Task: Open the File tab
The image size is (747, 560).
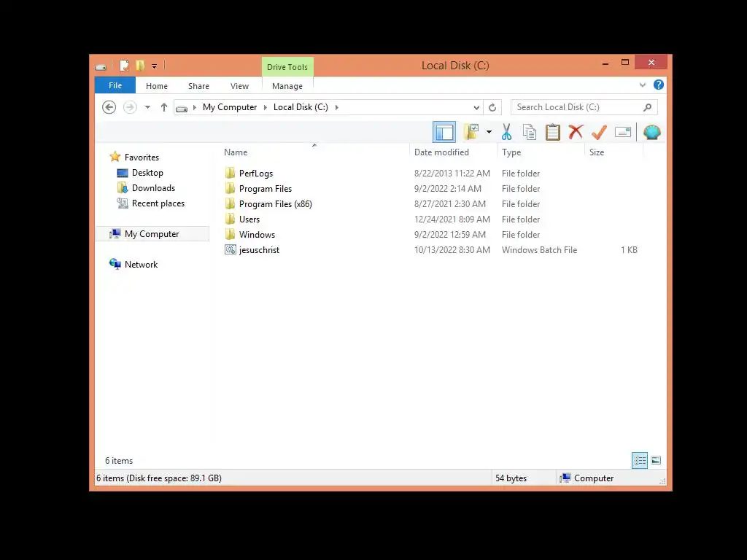Action: coord(115,85)
